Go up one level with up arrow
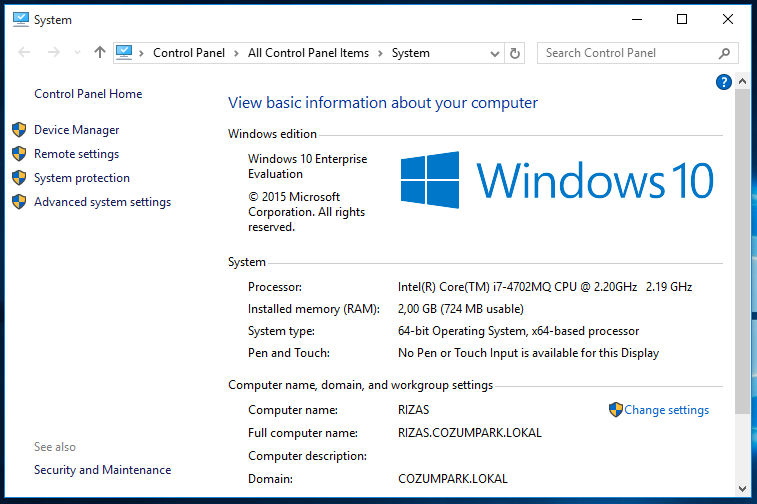 pyautogui.click(x=100, y=52)
